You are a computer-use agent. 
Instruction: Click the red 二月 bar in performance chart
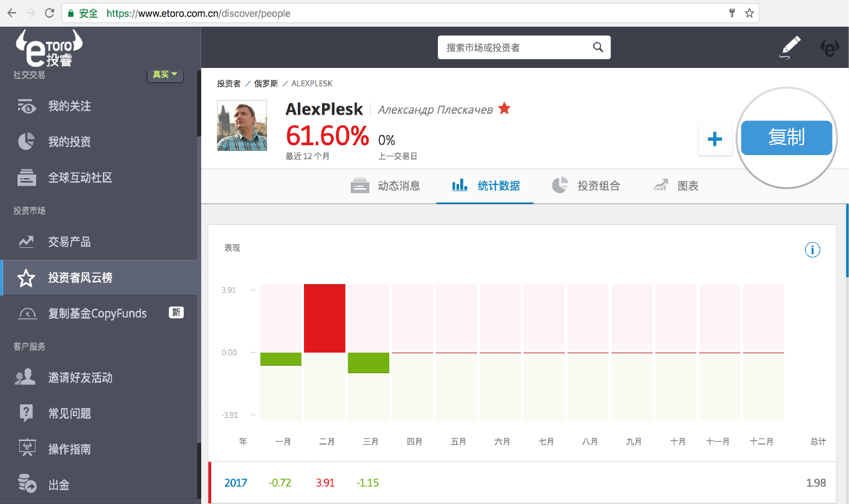coord(325,318)
